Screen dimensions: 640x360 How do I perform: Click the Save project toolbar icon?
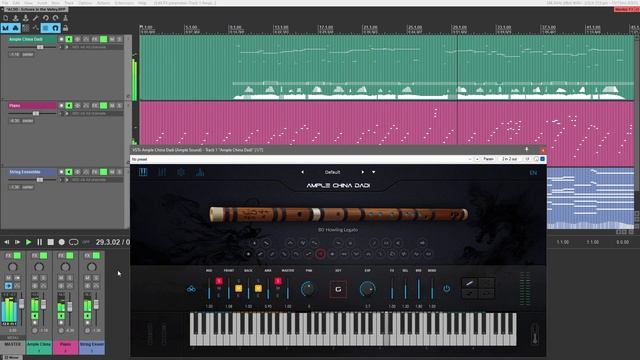[x=25, y=18]
